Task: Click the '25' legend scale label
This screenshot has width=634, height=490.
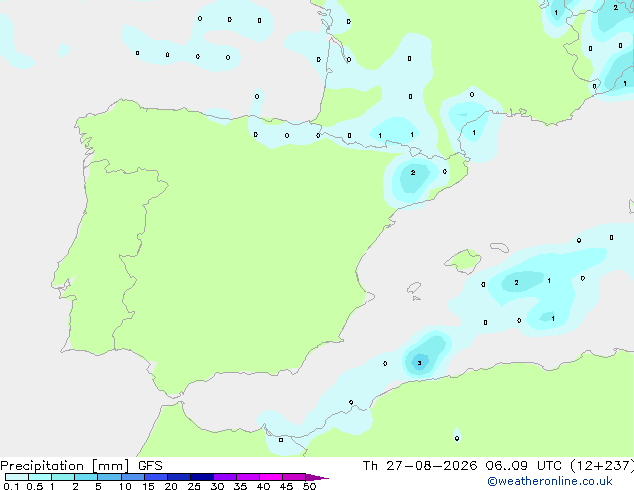Action: tap(194, 486)
